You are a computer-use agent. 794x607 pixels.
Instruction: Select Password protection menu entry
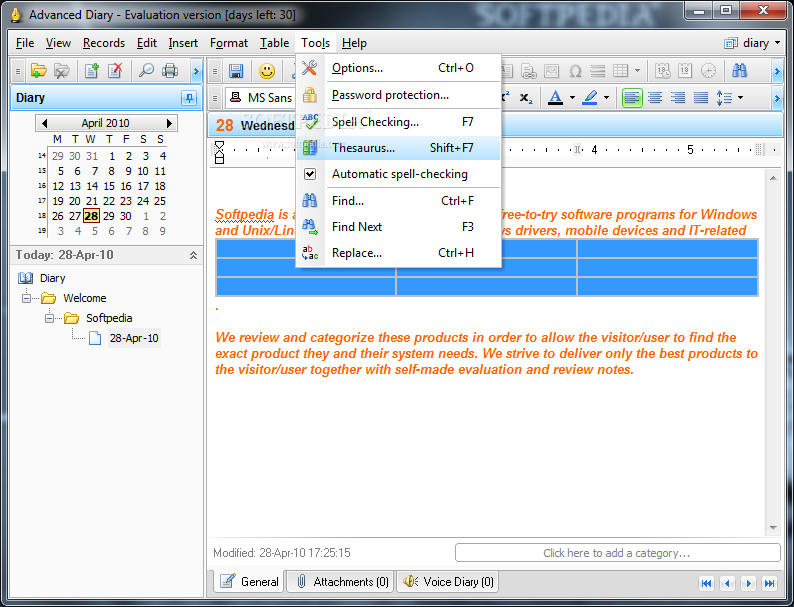pos(399,95)
